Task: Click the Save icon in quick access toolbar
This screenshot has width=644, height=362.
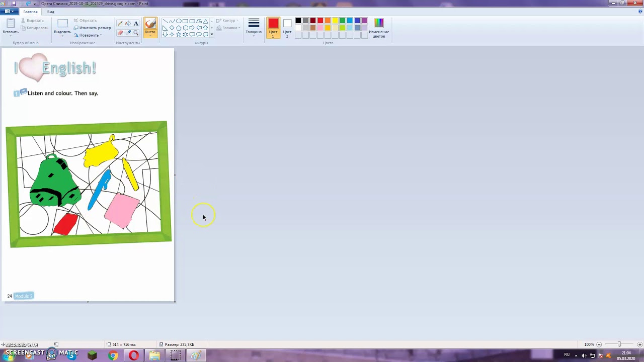Action: click(x=14, y=4)
